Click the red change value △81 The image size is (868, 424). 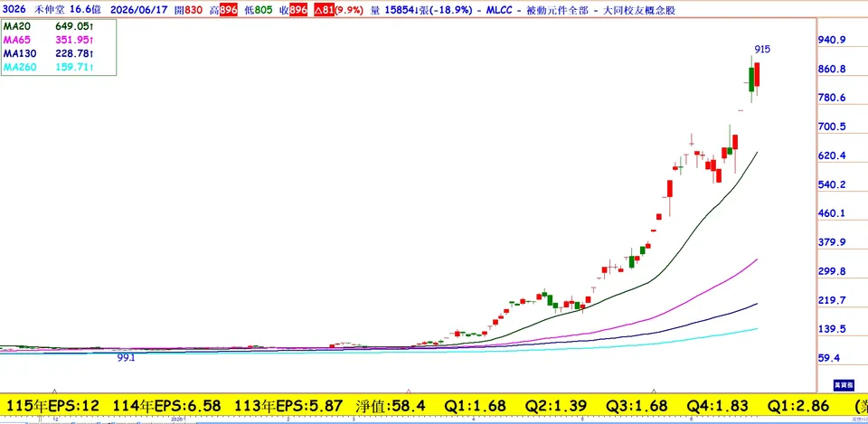(324, 10)
